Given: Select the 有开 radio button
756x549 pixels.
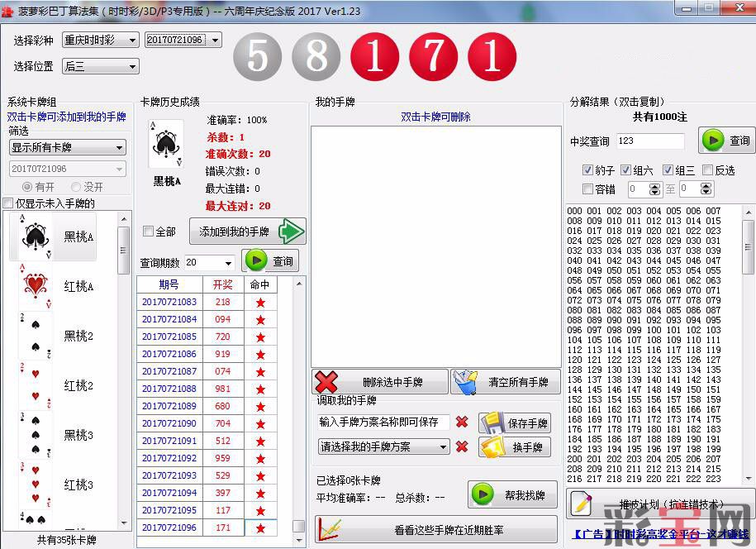Looking at the screenshot, I should pos(27,187).
